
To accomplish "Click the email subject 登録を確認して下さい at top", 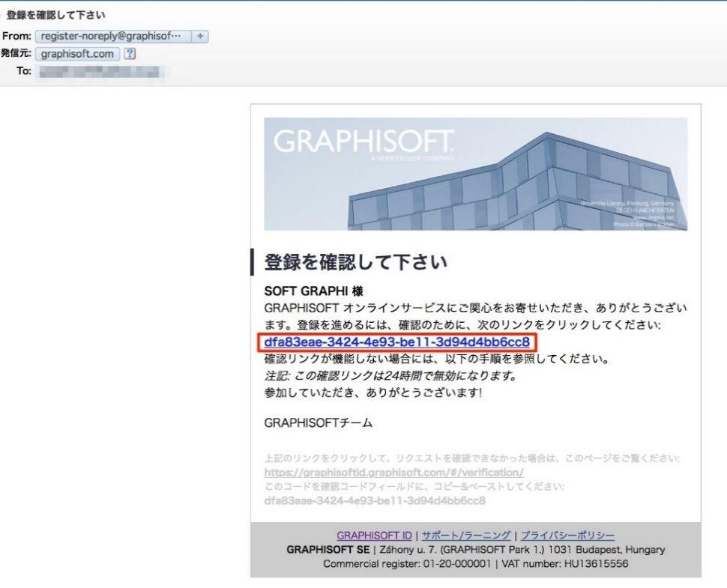I will pyautogui.click(x=55, y=15).
